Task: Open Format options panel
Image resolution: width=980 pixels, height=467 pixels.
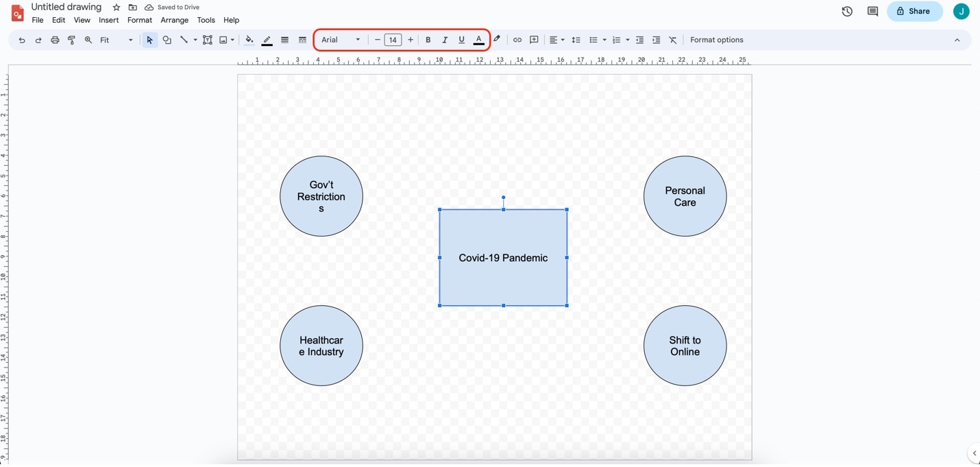Action: (x=717, y=40)
